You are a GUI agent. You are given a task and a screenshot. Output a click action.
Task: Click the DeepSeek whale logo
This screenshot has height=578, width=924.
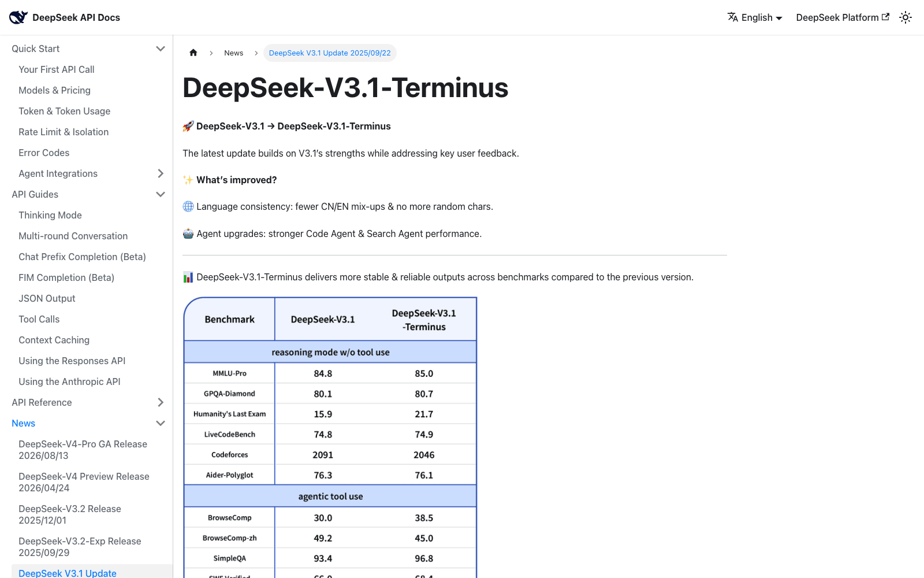click(18, 17)
